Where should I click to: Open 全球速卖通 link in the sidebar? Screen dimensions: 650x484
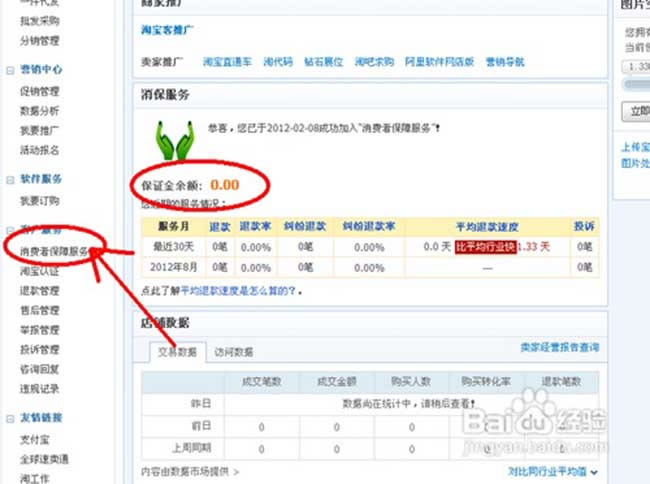point(44,459)
